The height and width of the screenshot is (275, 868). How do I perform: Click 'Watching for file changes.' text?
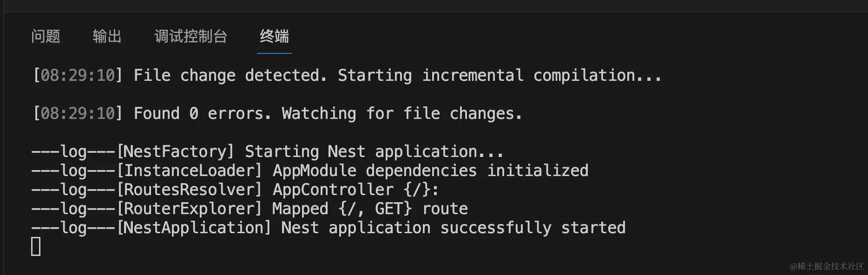click(x=402, y=113)
